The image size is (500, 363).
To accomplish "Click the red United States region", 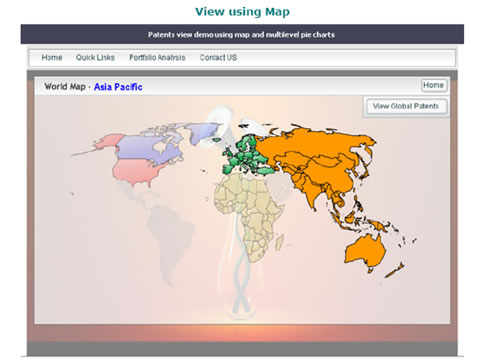I will click(x=137, y=171).
